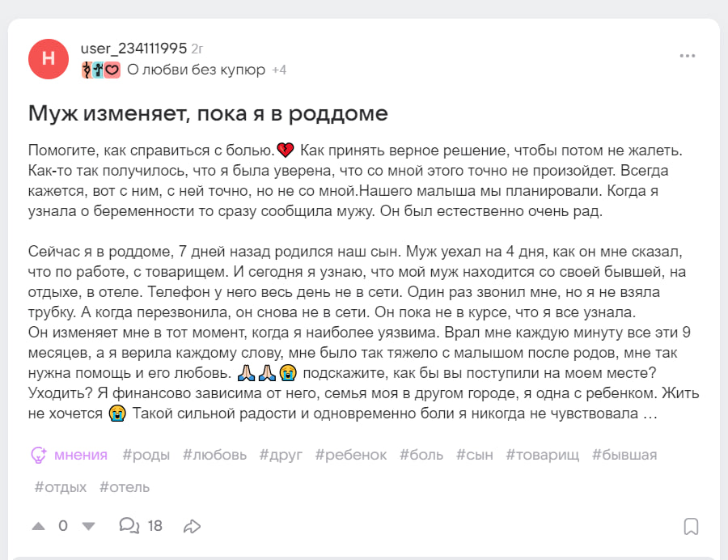Open the 'О любви без купюр' community
The height and width of the screenshot is (560, 728).
tap(197, 70)
